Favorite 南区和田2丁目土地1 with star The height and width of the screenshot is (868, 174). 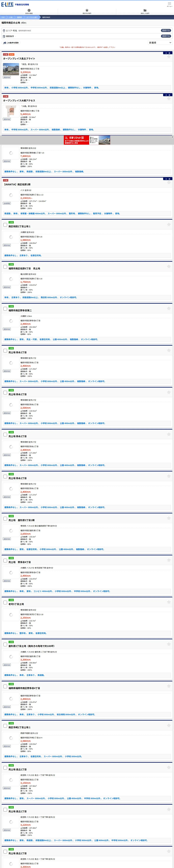[169, 224]
